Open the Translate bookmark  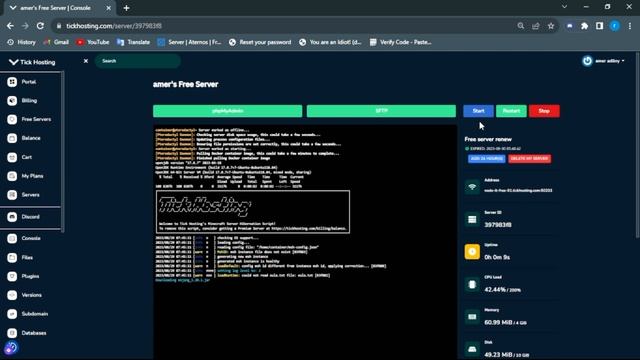133,42
